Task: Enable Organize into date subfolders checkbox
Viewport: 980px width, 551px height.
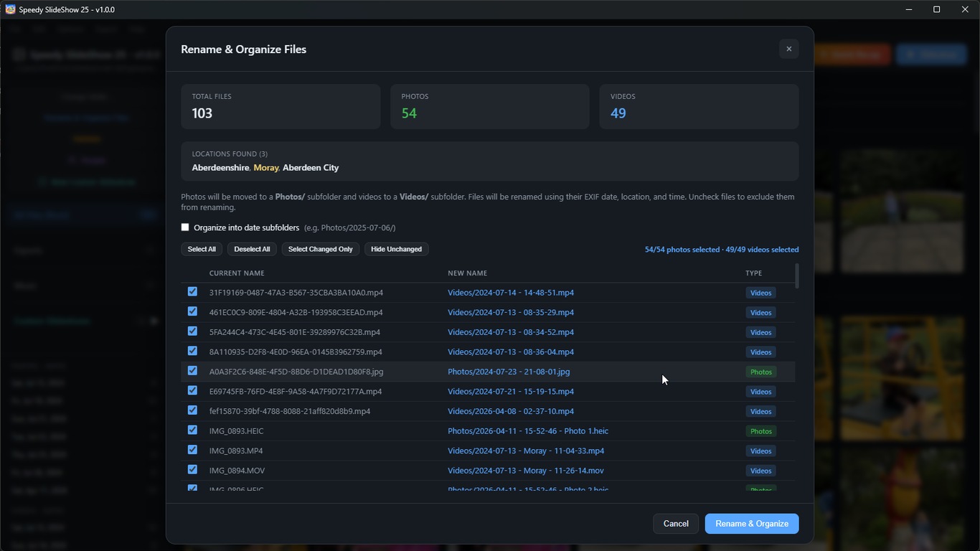Action: tap(185, 227)
